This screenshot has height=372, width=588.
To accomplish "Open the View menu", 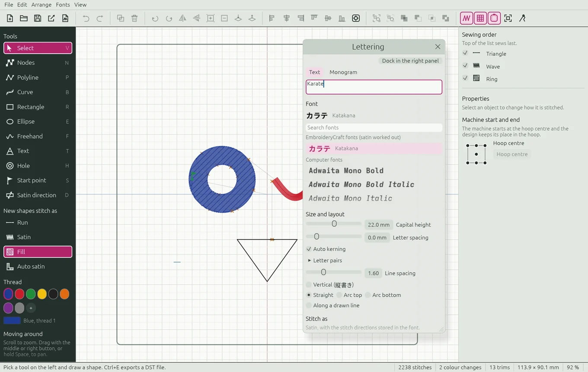I will [80, 5].
